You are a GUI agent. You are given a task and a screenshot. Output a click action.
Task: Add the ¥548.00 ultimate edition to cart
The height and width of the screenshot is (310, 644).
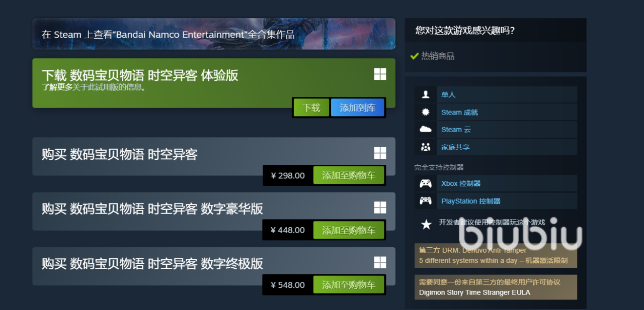[349, 285]
